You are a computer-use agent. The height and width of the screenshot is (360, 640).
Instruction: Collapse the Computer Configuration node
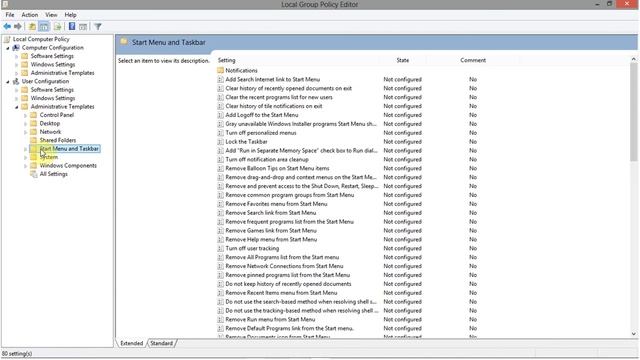8,48
